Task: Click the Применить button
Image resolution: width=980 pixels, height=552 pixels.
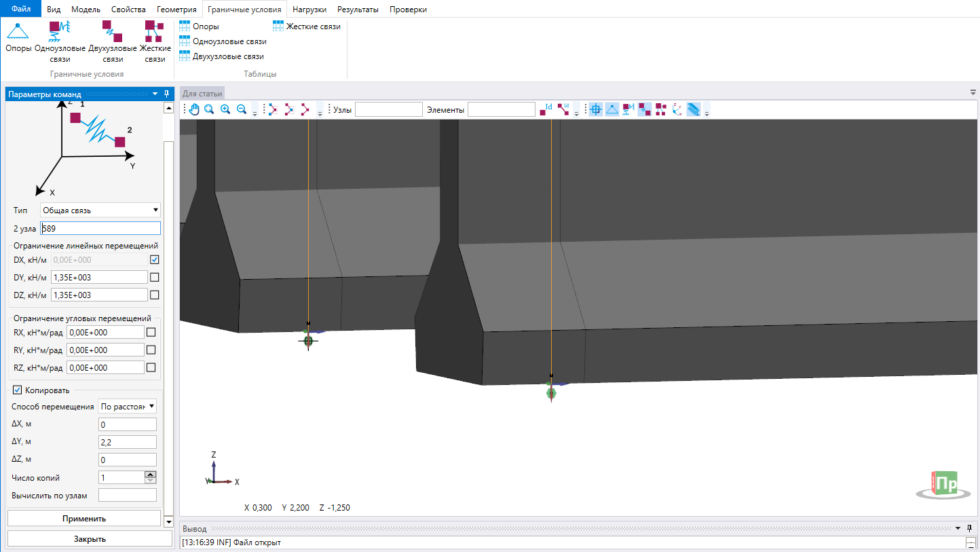Action: click(84, 518)
